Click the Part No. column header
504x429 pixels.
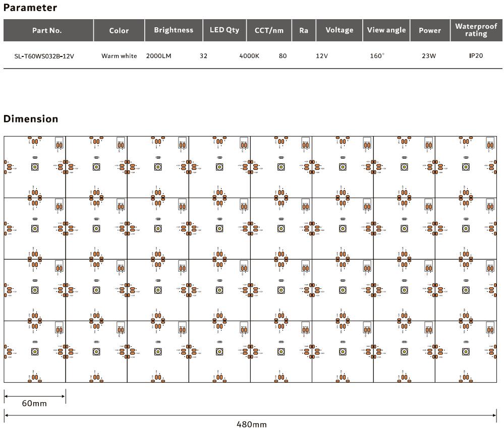[x=47, y=30]
